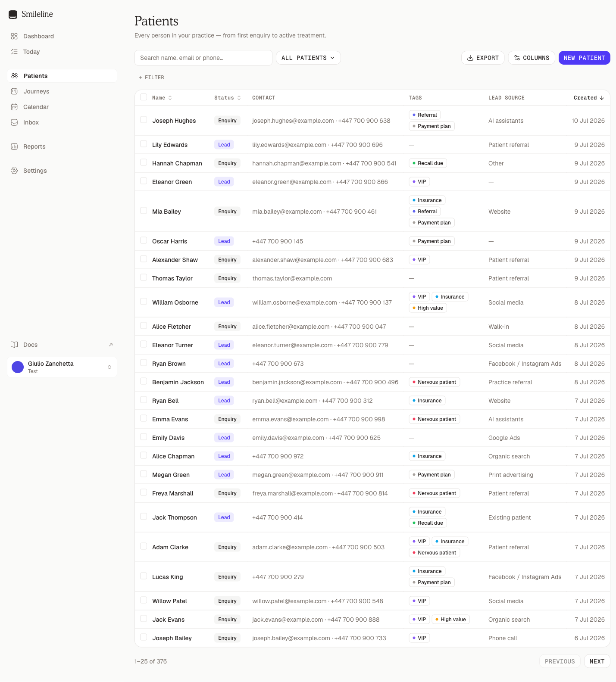The height and width of the screenshot is (682, 616).
Task: Click the Phone call lead source
Action: coord(503,638)
